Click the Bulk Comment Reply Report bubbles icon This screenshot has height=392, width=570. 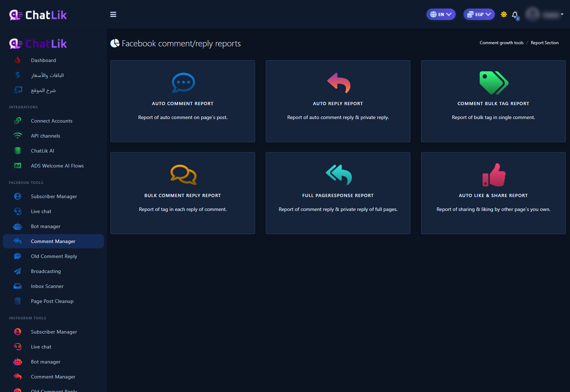click(183, 175)
